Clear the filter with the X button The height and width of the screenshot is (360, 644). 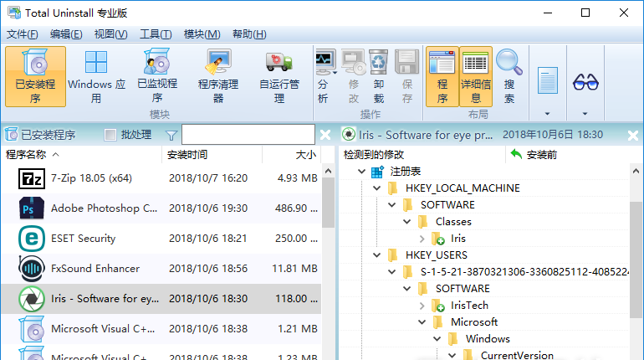325,135
